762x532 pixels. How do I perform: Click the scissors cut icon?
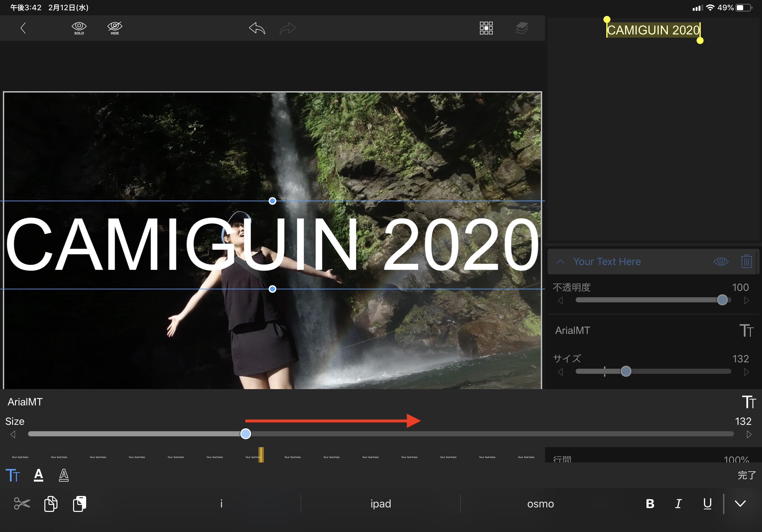[x=22, y=504]
